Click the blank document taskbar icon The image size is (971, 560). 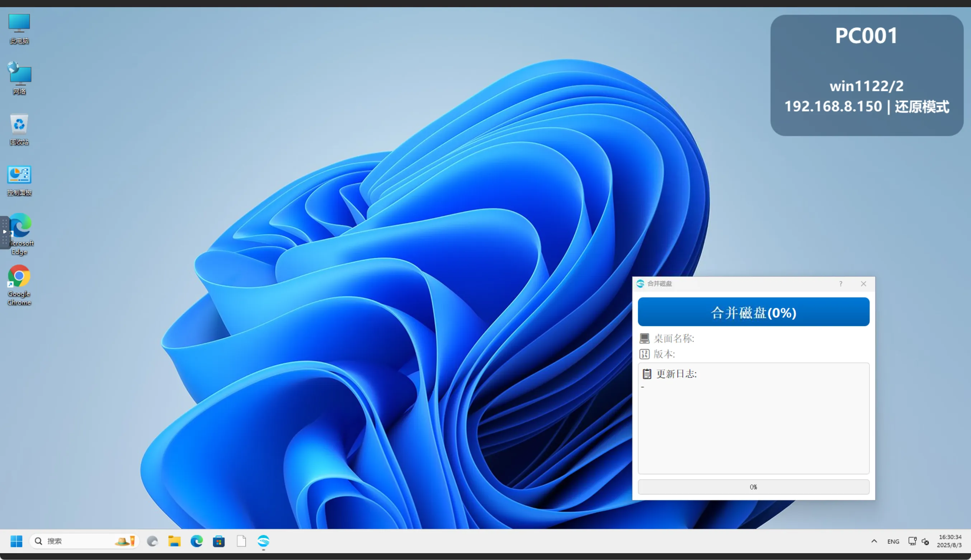coord(241,541)
